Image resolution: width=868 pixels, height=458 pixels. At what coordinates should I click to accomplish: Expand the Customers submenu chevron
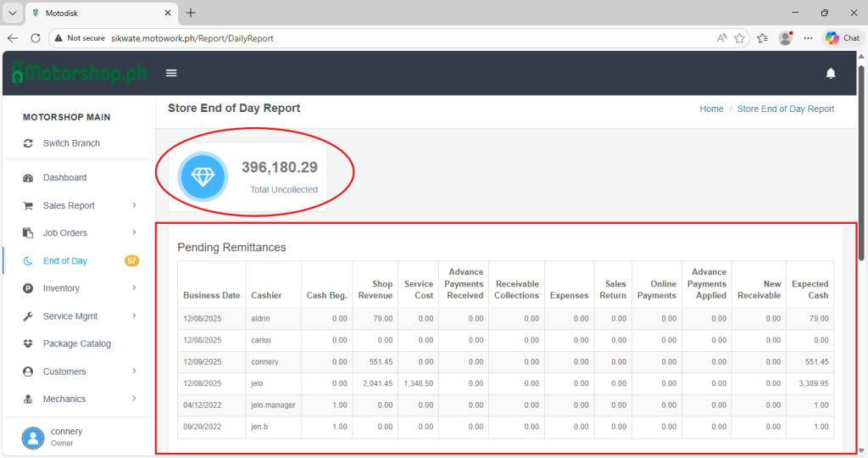pyautogui.click(x=135, y=371)
